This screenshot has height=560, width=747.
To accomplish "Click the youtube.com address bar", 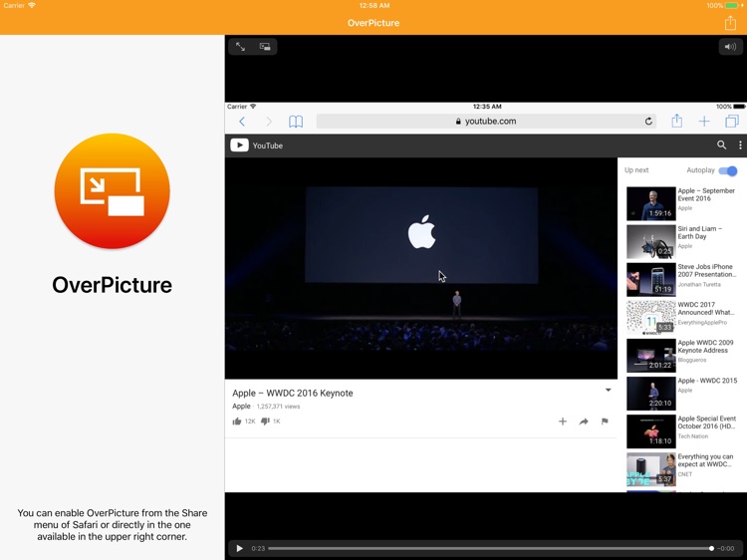I will point(486,121).
